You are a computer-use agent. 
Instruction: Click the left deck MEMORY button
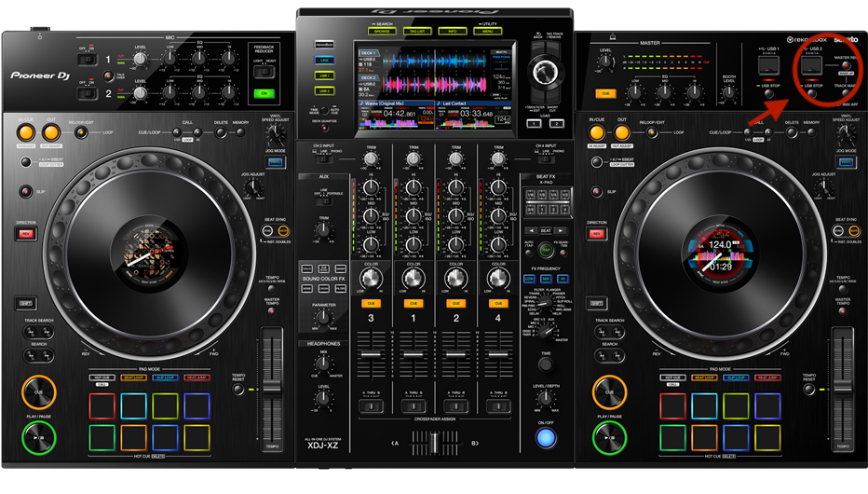[240, 131]
